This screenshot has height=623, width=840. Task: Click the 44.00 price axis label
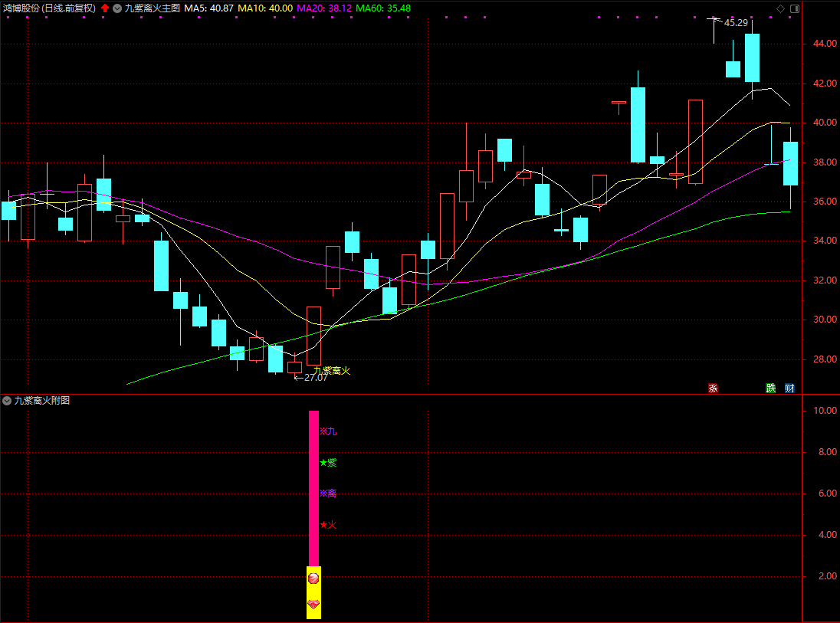[x=825, y=44]
